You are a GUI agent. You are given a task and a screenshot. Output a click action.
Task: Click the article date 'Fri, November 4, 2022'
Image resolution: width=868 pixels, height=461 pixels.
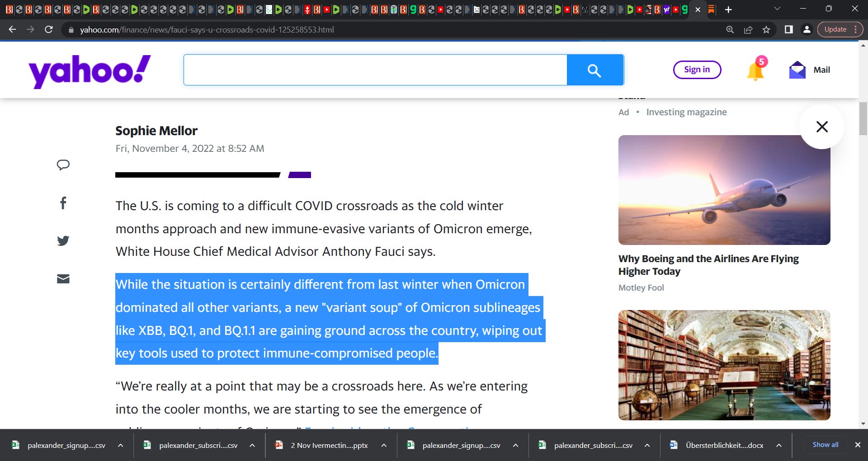click(164, 149)
